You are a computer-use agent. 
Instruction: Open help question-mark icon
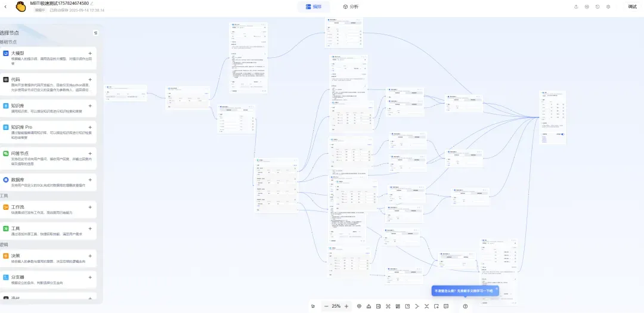(x=465, y=306)
